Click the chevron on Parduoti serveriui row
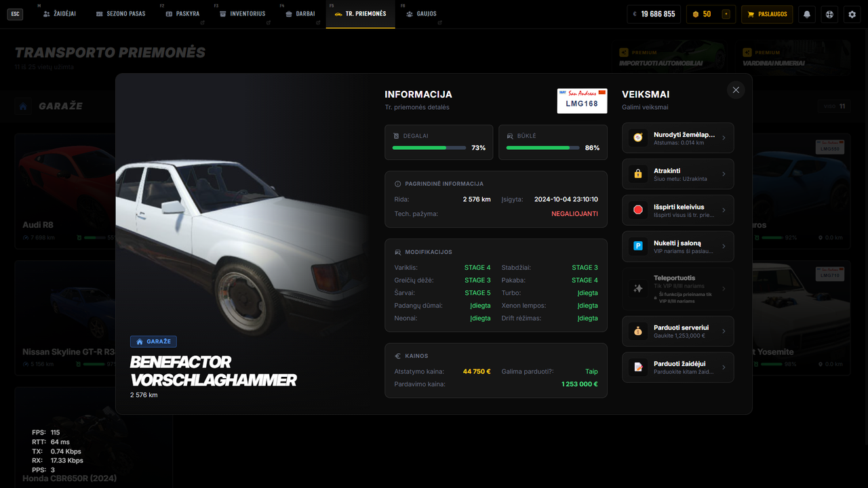The width and height of the screenshot is (868, 488). pos(724,331)
